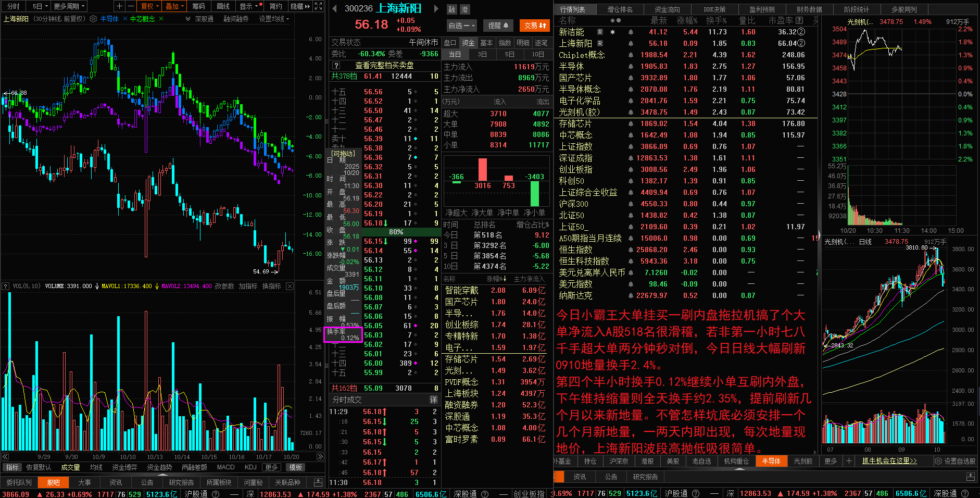Open the 5日 period dropdown
The width and height of the screenshot is (980, 498).
[40, 6]
